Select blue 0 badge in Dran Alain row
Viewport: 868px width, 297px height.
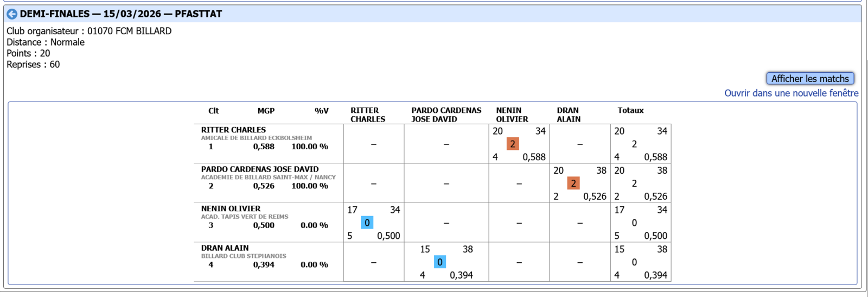[x=440, y=262]
